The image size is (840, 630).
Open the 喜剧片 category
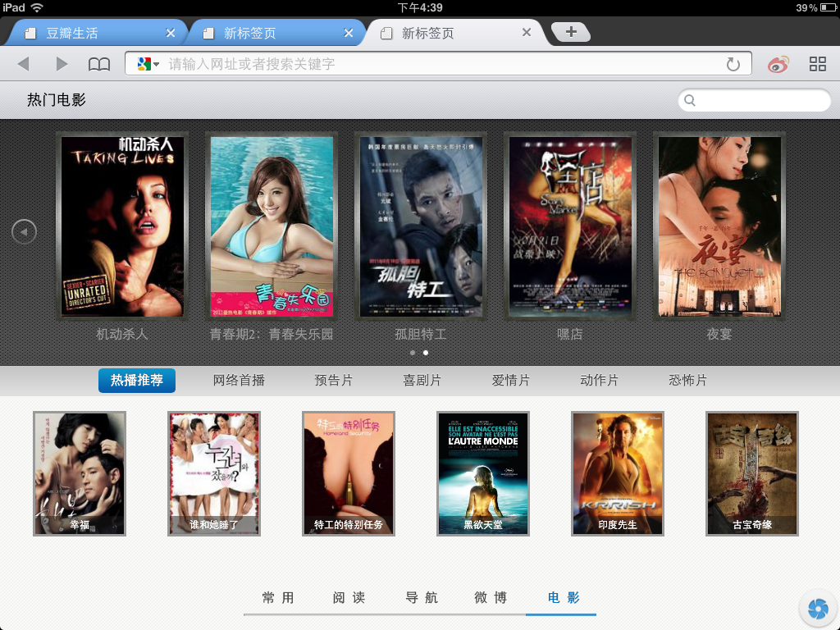point(422,381)
